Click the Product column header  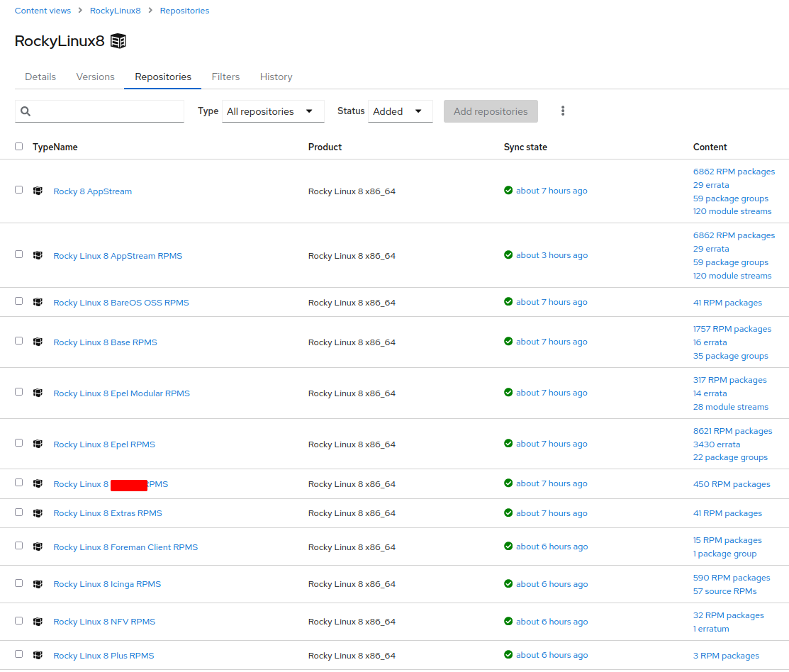[x=325, y=147]
